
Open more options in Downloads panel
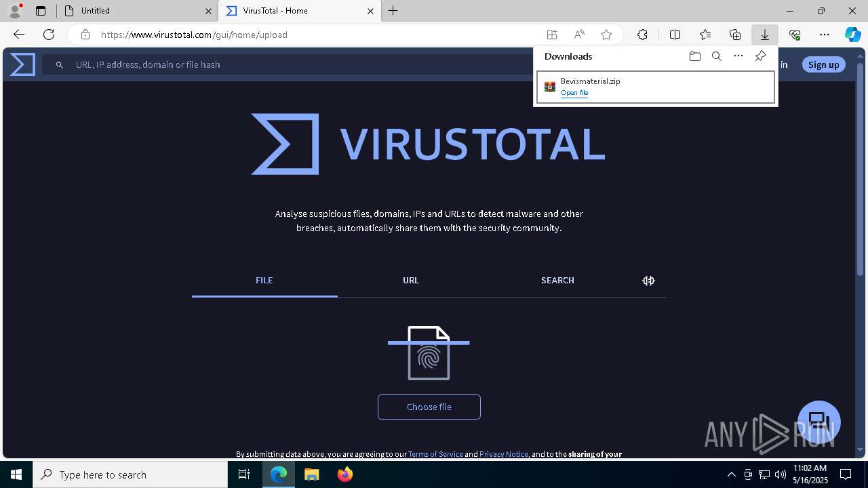click(738, 56)
